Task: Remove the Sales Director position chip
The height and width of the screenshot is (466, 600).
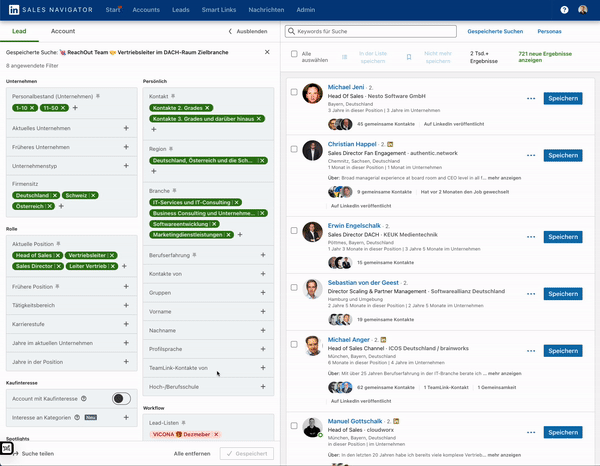Action: click(x=59, y=266)
